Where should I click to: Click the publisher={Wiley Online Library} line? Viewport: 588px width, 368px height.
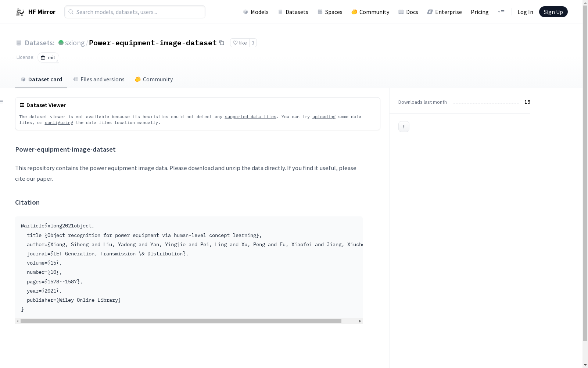click(74, 300)
